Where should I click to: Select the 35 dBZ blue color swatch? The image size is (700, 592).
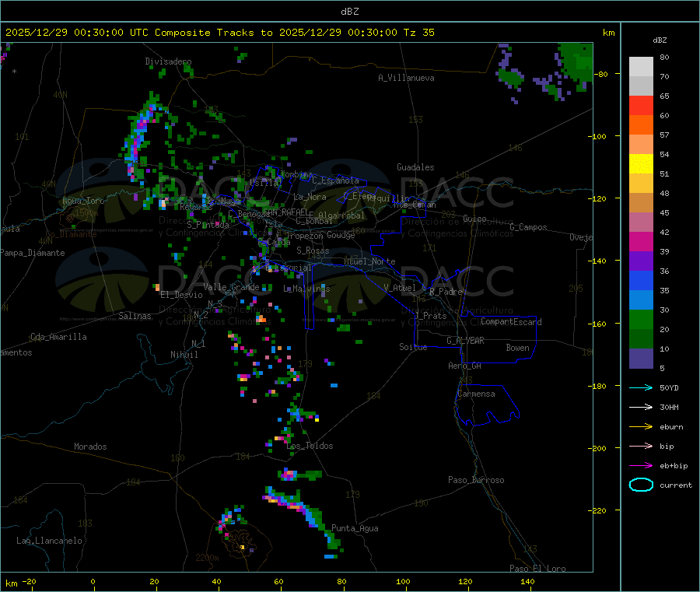tap(641, 280)
